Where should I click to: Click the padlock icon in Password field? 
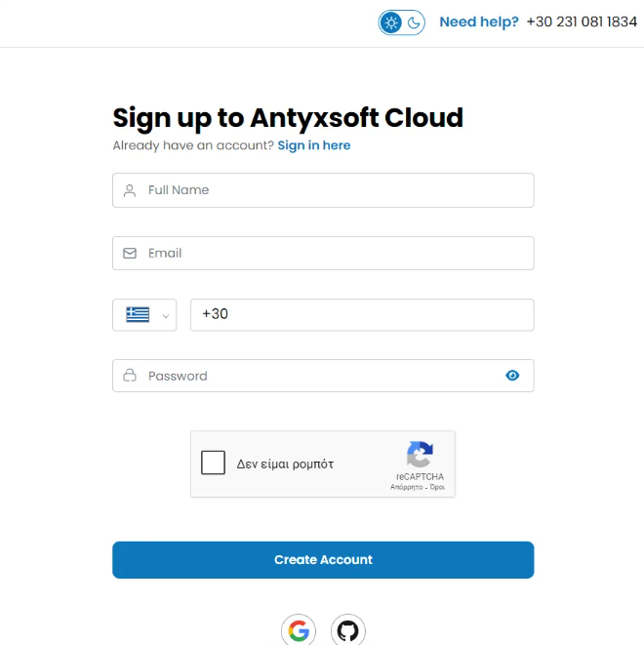point(130,376)
